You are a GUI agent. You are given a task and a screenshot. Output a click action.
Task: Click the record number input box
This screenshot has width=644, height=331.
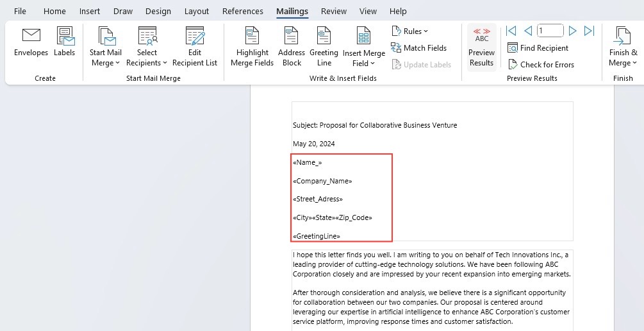coord(550,31)
